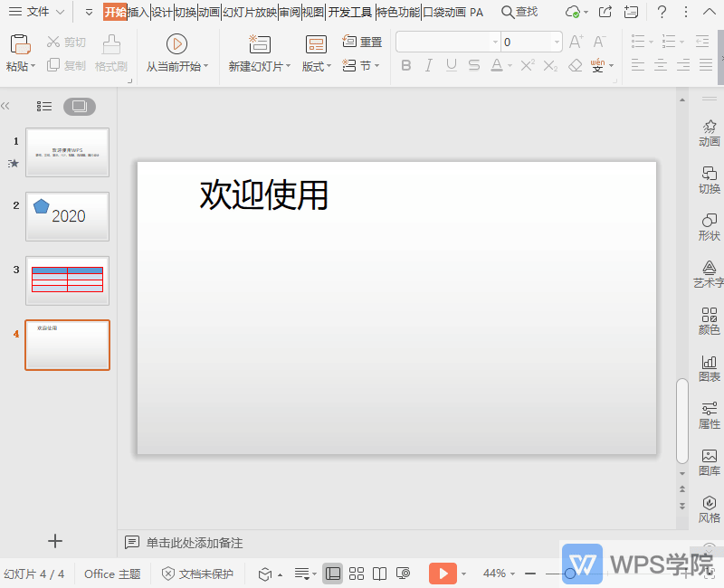Toggle italic formatting
724x588 pixels.
coord(427,66)
